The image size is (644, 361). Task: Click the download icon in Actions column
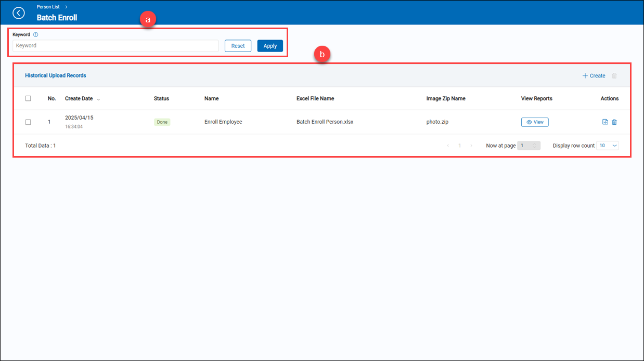click(x=605, y=122)
